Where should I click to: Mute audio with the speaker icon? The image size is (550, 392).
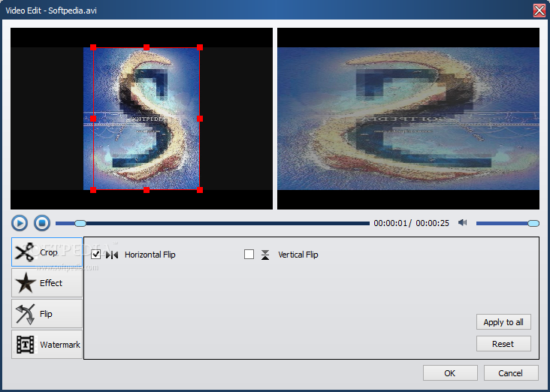click(x=463, y=222)
